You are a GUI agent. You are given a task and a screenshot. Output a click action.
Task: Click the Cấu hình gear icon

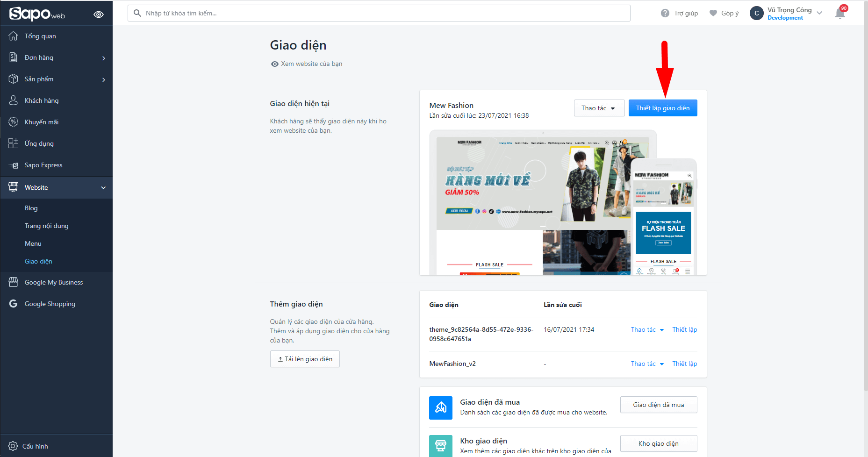[13, 446]
